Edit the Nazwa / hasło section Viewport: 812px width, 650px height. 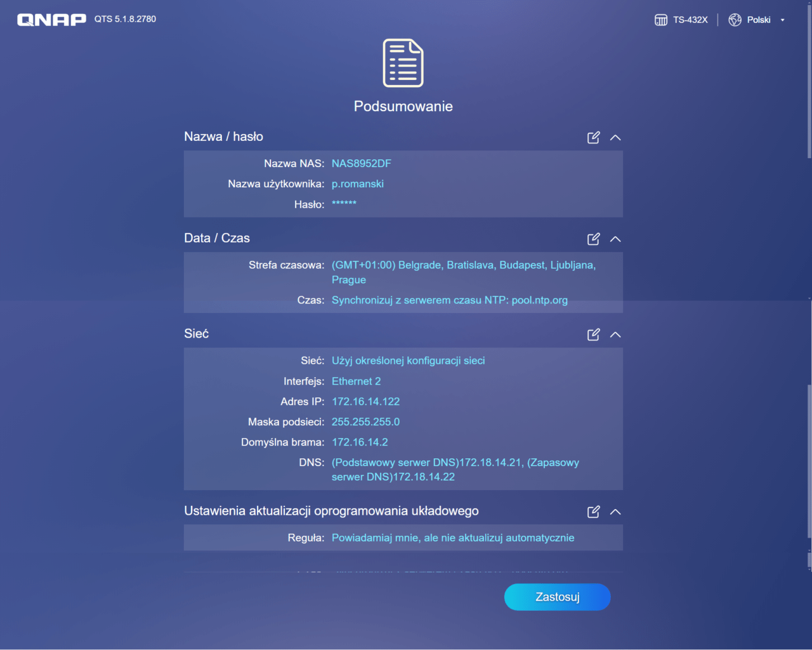point(593,137)
